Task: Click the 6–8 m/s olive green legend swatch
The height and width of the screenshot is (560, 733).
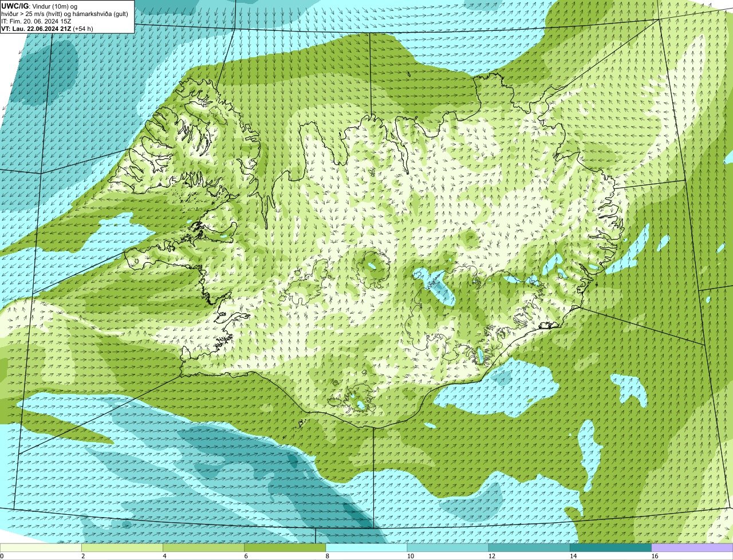Action: [x=285, y=547]
